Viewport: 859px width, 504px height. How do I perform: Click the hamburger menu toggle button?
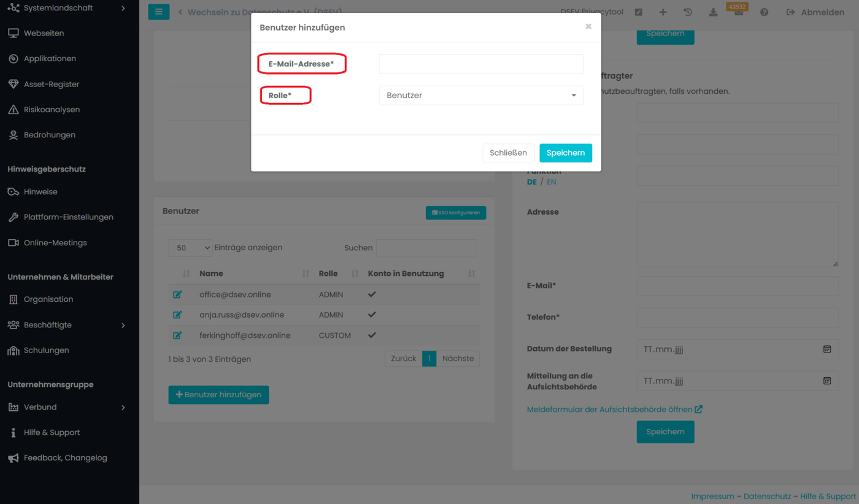(x=158, y=12)
